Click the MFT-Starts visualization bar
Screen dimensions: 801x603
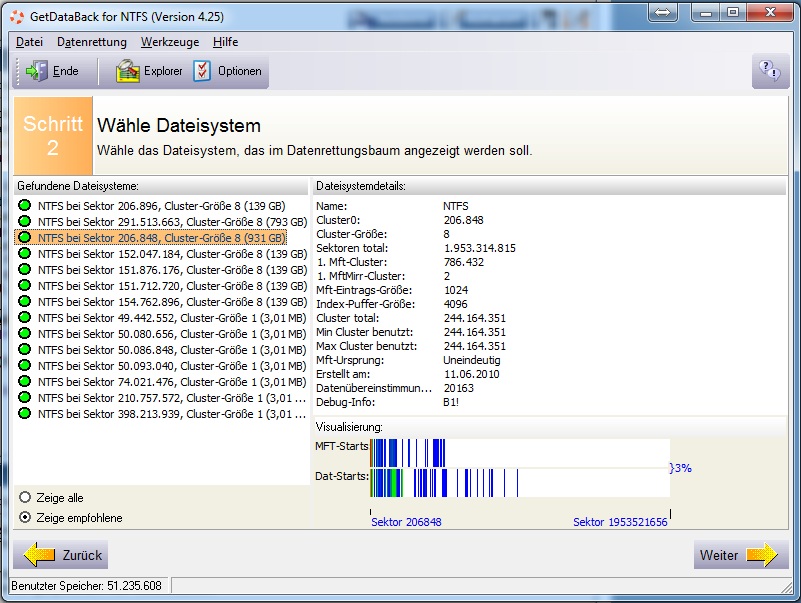click(x=520, y=453)
